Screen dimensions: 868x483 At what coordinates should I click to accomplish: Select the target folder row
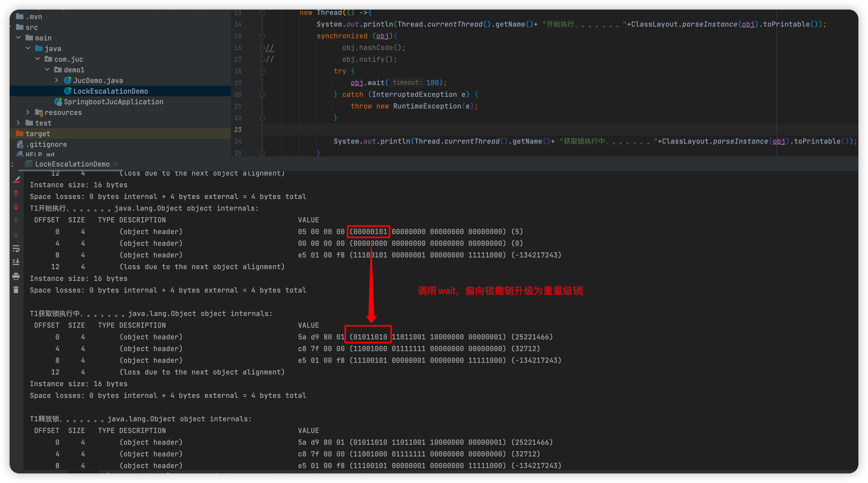pos(120,133)
